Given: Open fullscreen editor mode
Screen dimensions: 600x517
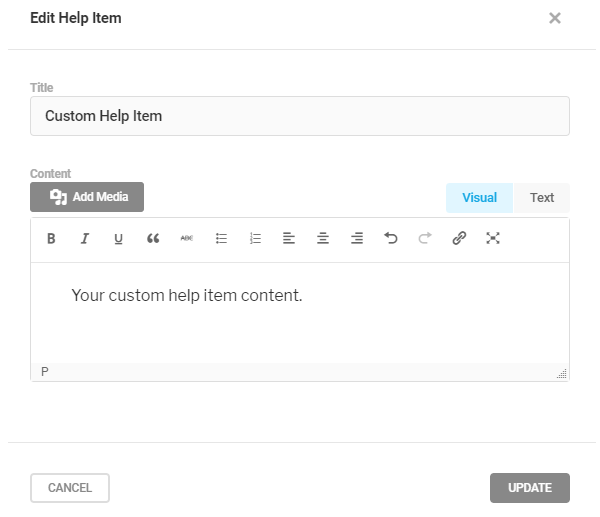Looking at the screenshot, I should pyautogui.click(x=493, y=238).
